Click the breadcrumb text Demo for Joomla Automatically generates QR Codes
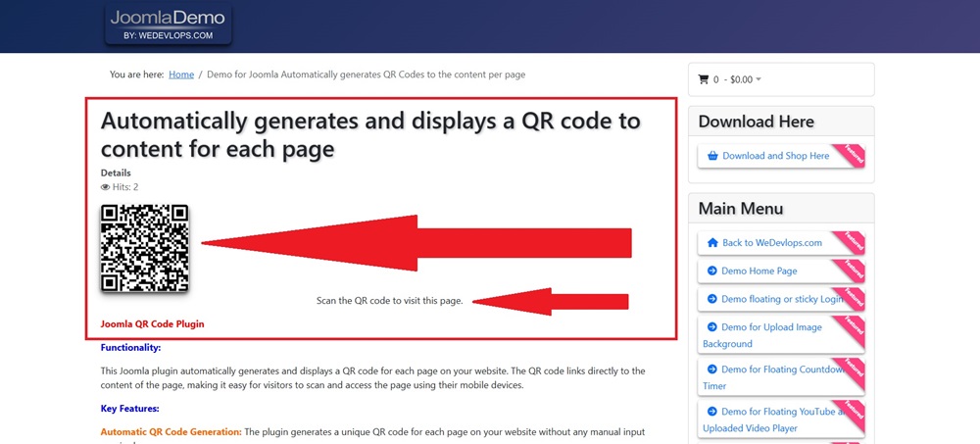Viewport: 980px width, 444px height. click(367, 74)
